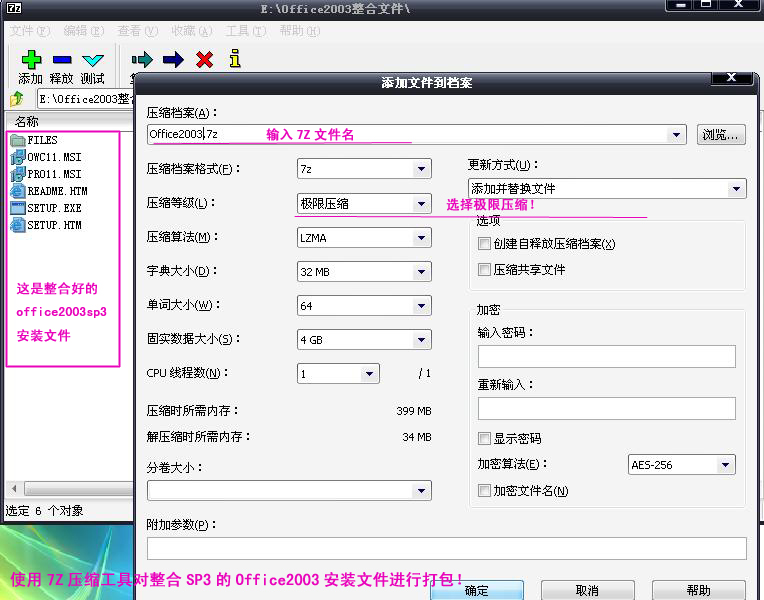Viewport: 764px width, 600px height.
Task: Click the 附加参数 parameters field
Action: pyautogui.click(x=446, y=548)
